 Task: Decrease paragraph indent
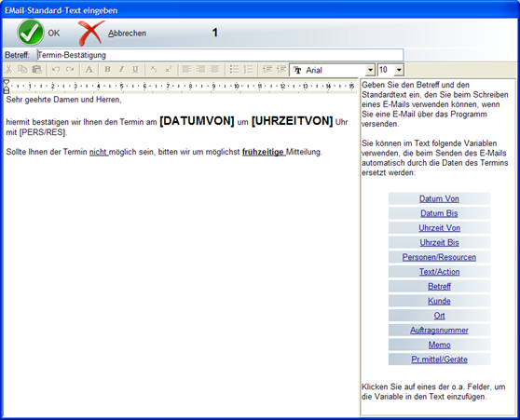[267, 69]
